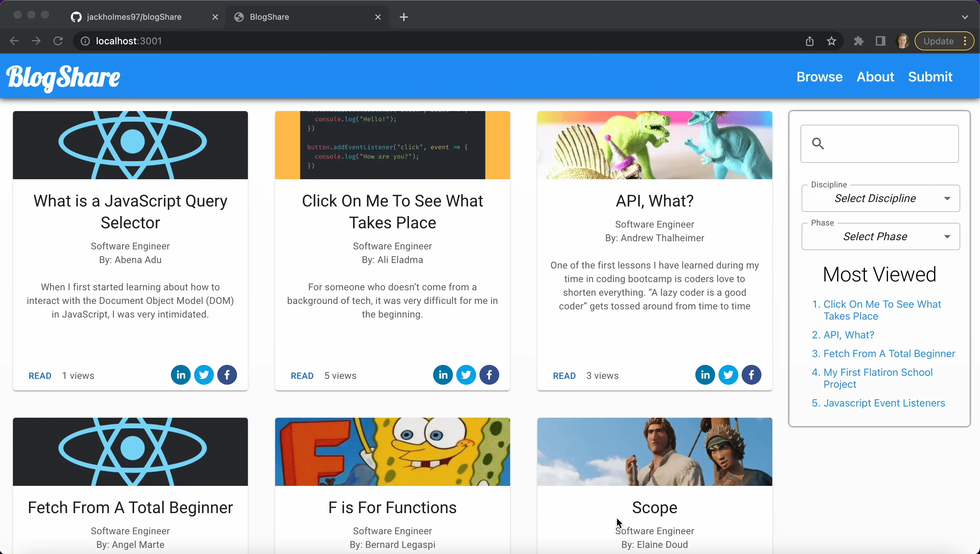Click inside the sidebar search field

click(x=886, y=143)
